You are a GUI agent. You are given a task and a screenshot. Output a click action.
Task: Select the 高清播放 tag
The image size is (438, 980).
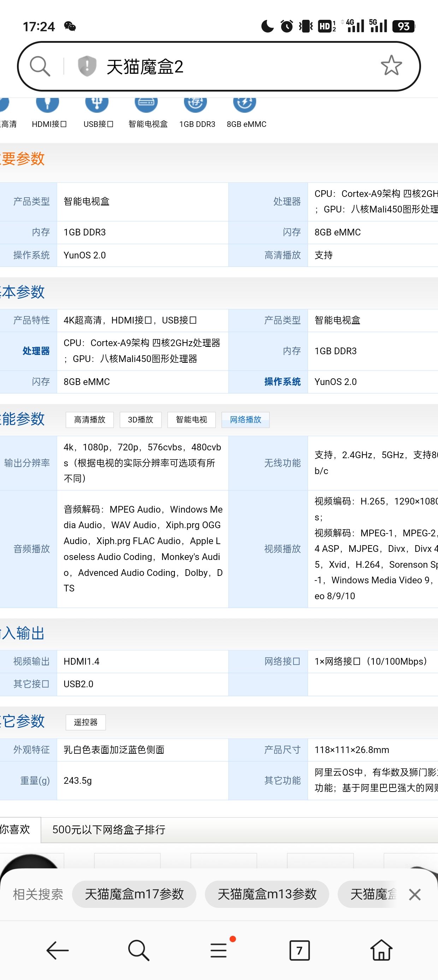pyautogui.click(x=90, y=420)
